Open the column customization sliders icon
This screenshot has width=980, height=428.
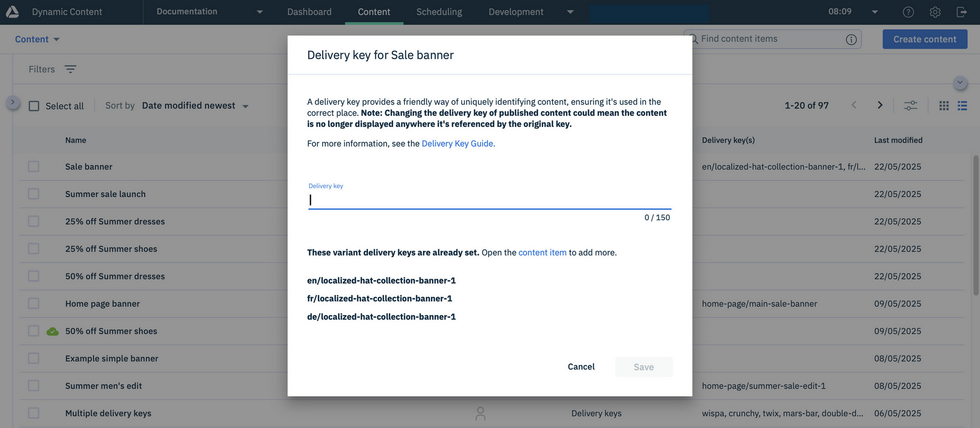tap(911, 106)
